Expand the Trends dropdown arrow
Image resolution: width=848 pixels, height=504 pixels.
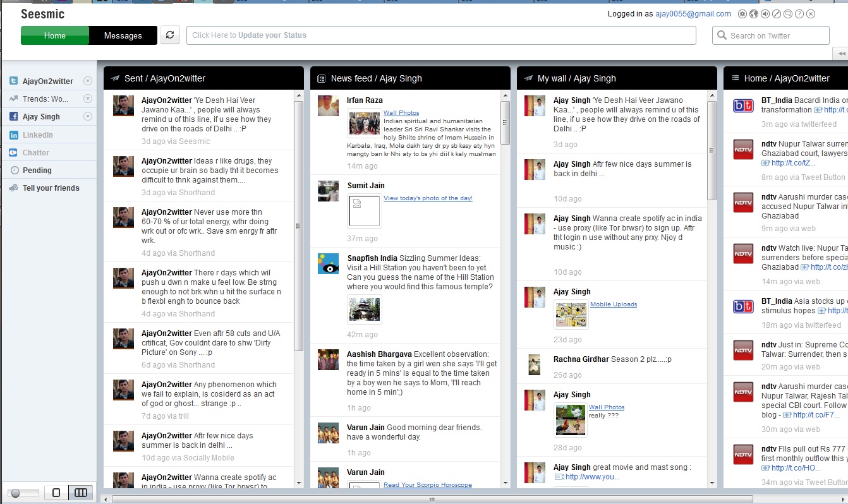click(88, 99)
